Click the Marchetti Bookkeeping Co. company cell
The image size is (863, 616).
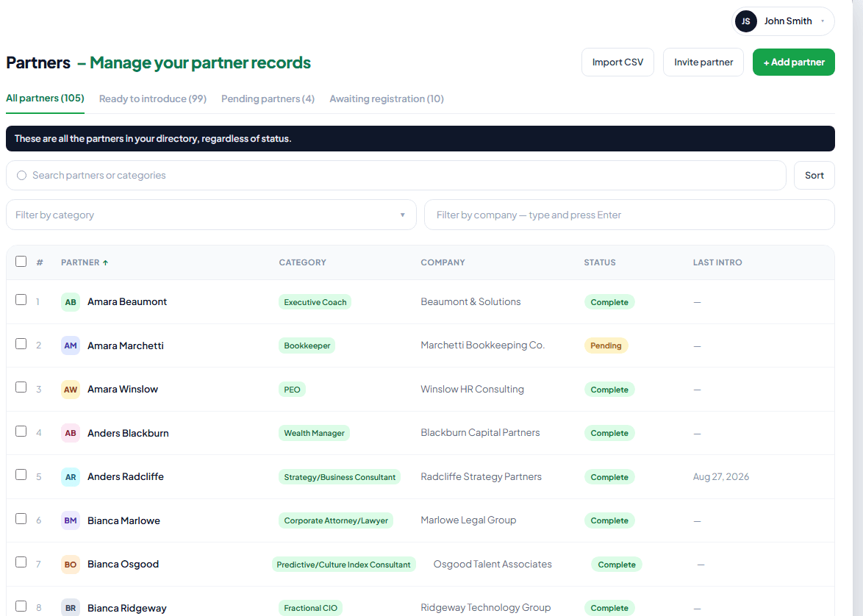pos(483,345)
